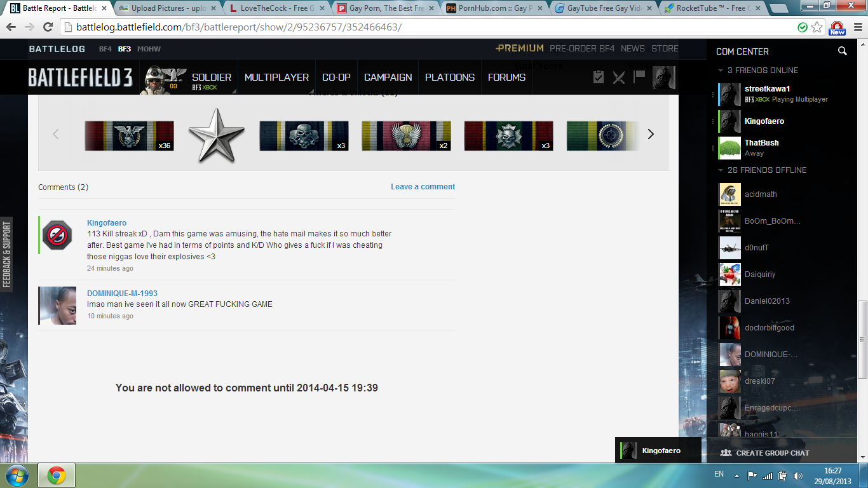This screenshot has height=488, width=868.
Task: Click the Leave a comment link
Action: tap(423, 187)
